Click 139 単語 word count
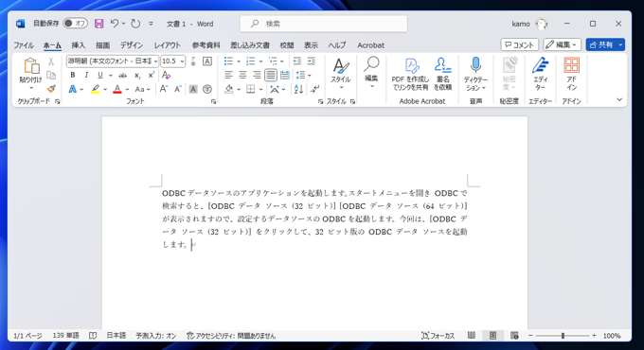Image resolution: width=644 pixels, height=350 pixels. (x=65, y=336)
